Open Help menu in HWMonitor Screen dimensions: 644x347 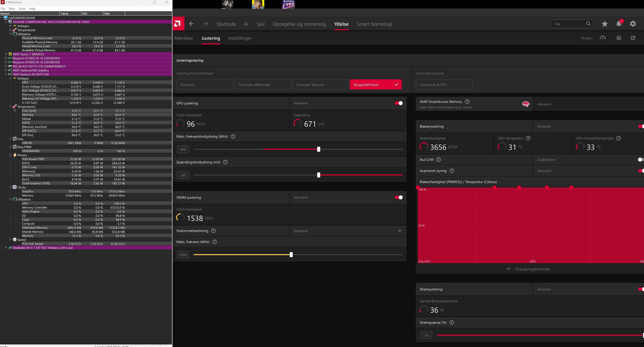[x=32, y=9]
